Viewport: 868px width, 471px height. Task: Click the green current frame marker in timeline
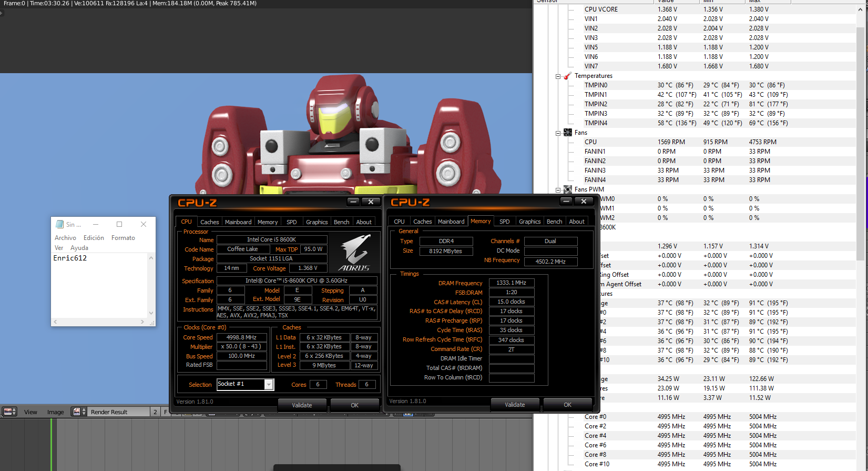(x=52, y=445)
